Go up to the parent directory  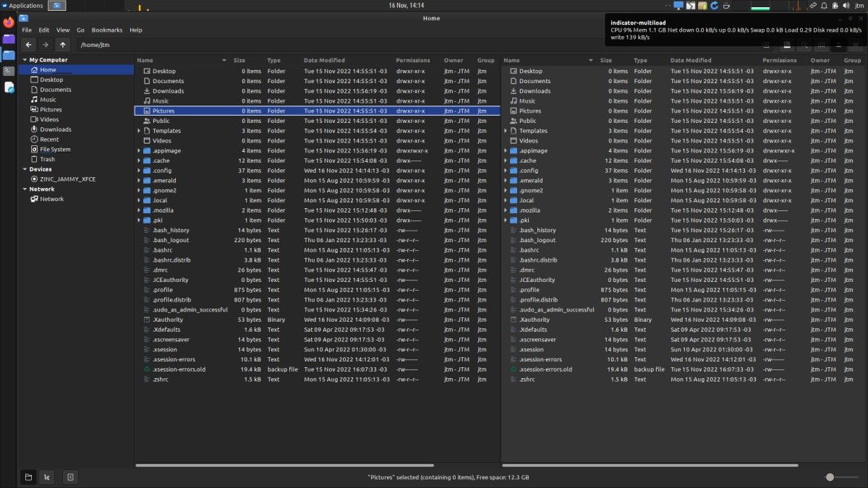(x=63, y=45)
